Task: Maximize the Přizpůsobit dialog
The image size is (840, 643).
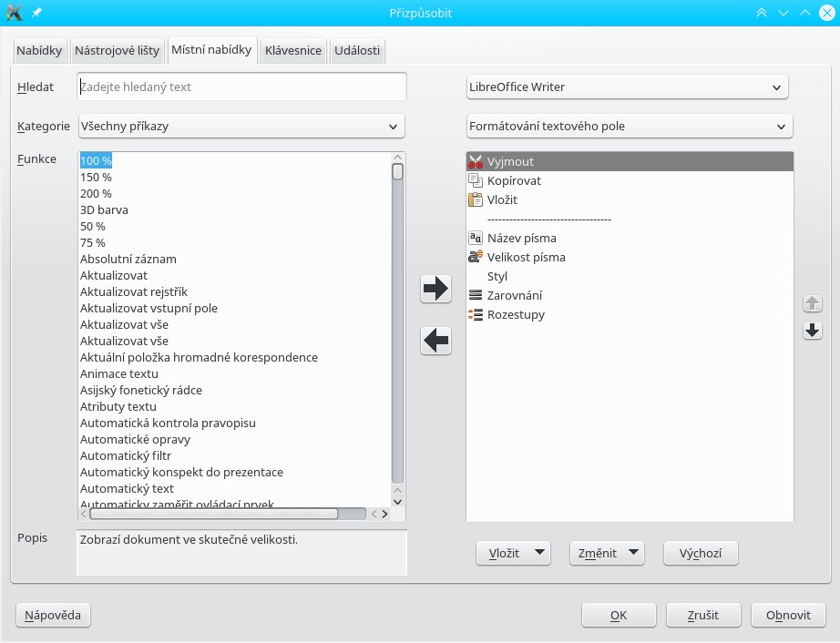Action: pos(805,13)
